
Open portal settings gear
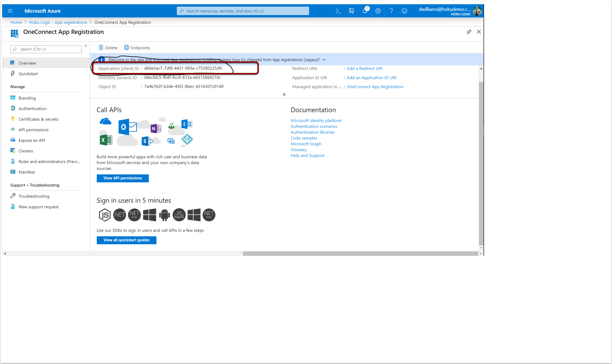(378, 11)
